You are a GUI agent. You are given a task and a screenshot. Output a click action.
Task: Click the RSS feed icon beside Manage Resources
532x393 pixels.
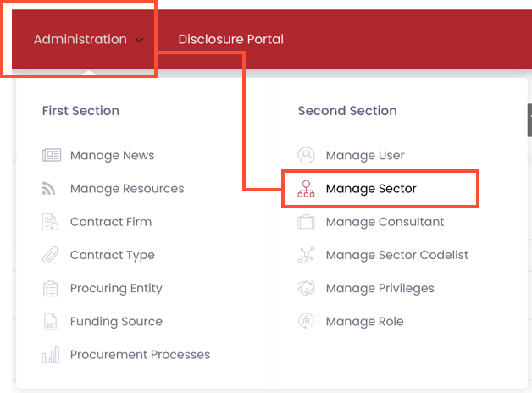click(50, 189)
